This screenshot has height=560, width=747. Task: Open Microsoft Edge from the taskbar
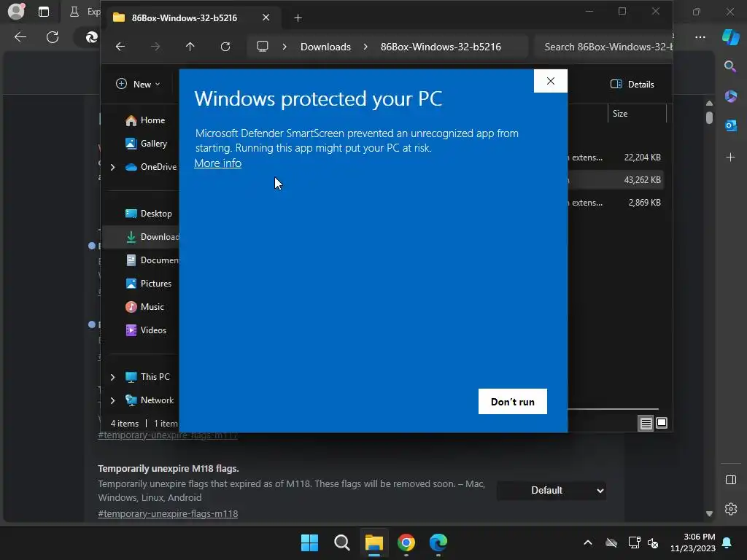click(438, 542)
